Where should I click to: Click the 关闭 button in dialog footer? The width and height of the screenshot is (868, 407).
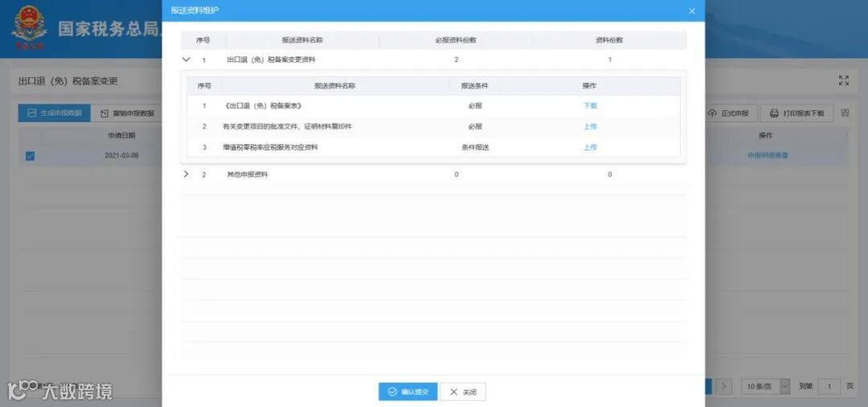(x=463, y=392)
